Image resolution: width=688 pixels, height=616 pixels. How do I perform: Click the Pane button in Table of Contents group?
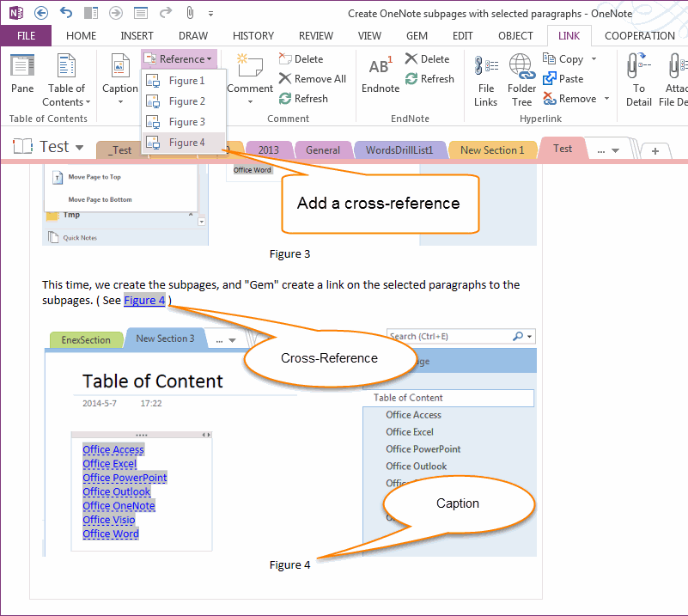coord(22,74)
